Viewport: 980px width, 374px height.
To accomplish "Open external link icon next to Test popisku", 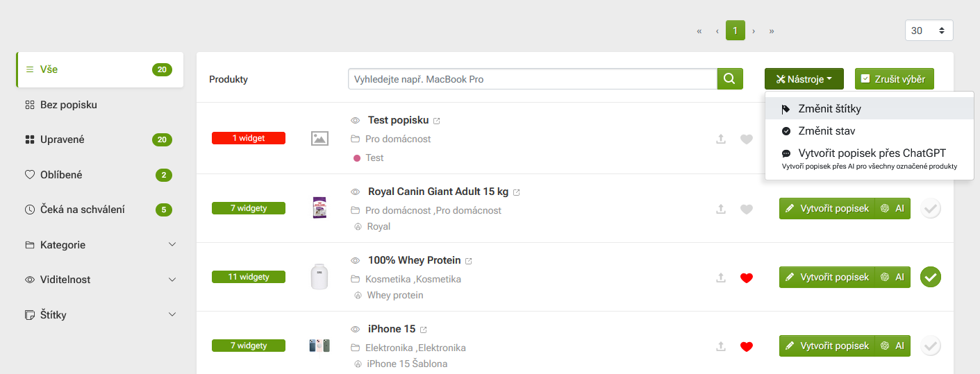I will coord(437,121).
